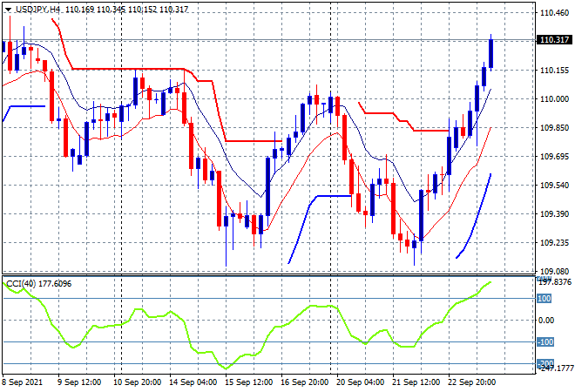575x392 pixels.
Task: Click the 109.850 price axis label
Action: point(554,127)
